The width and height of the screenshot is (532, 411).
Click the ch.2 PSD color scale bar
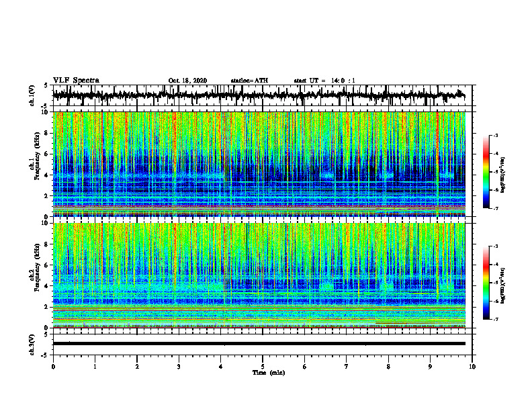pyautogui.click(x=486, y=283)
